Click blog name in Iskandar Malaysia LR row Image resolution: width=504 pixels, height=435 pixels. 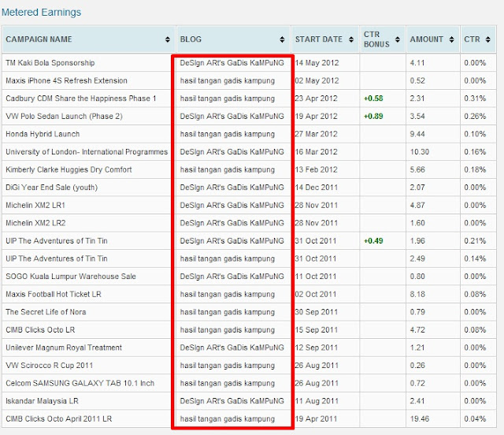(x=232, y=401)
